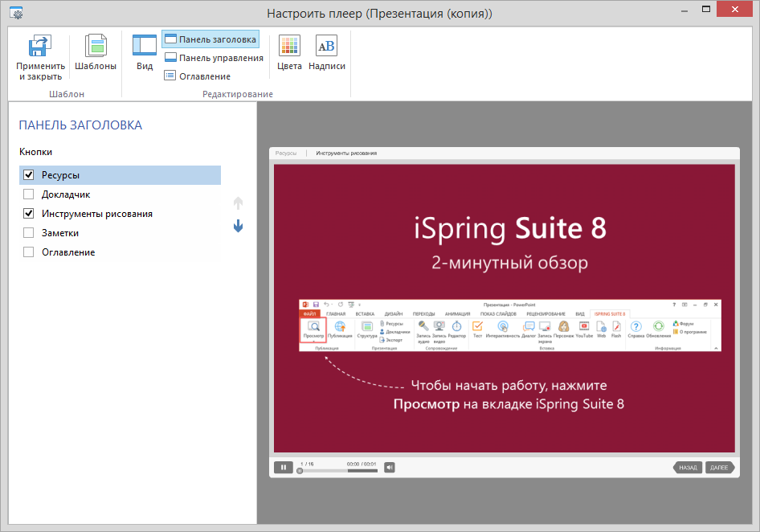Select the Докладчик row text
Screen dimensions: 760x532
(x=66, y=194)
